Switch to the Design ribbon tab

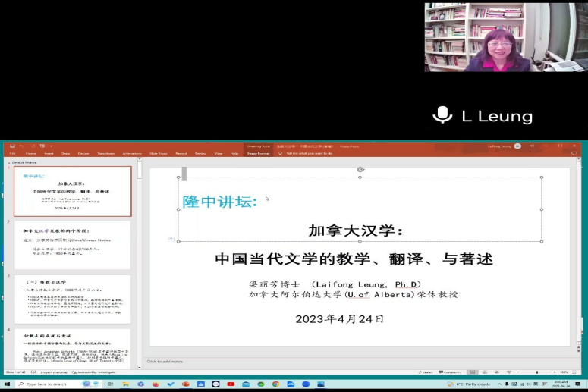83,153
